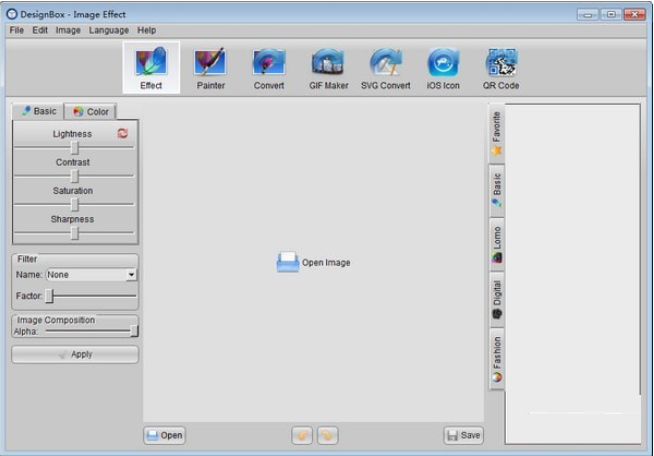Open the File menu
654x456 pixels.
point(17,30)
